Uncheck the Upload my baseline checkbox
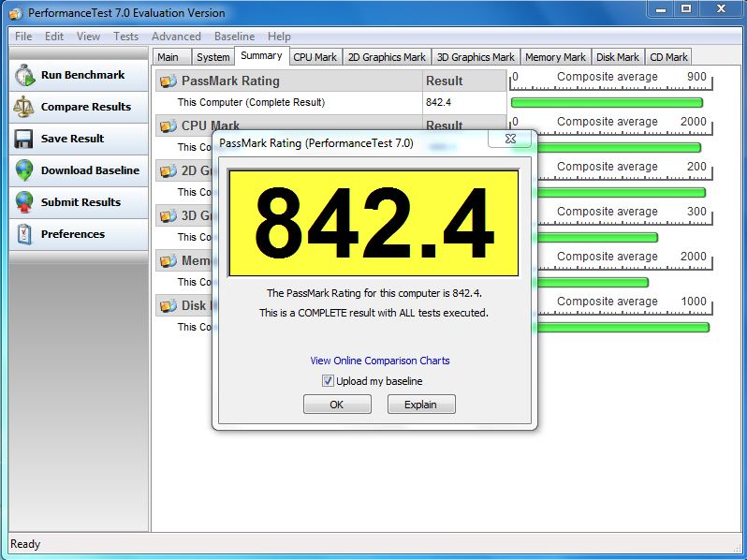Image resolution: width=747 pixels, height=560 pixels. (328, 381)
